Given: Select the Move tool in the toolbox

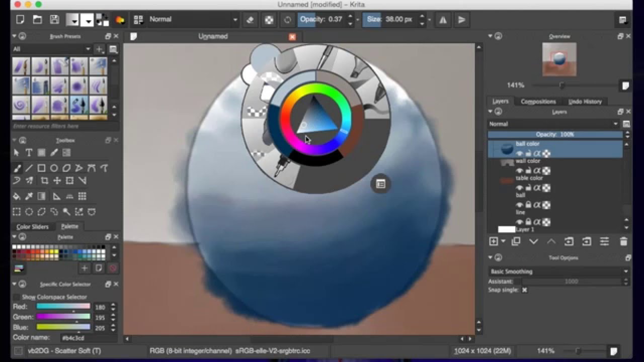Looking at the screenshot, I should coord(57,181).
